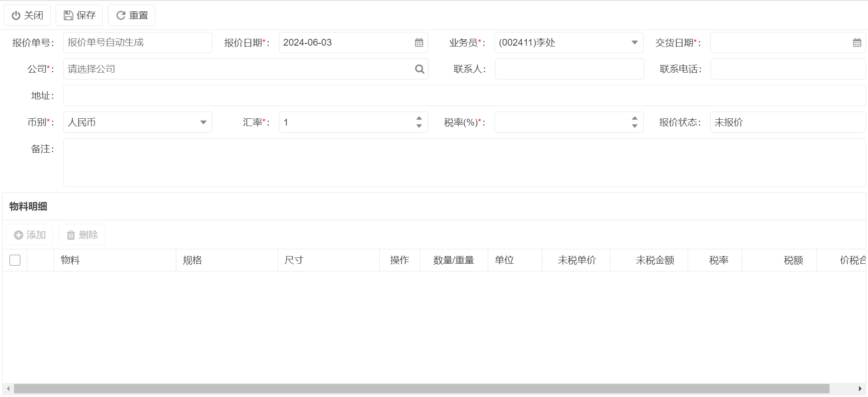Click the scrollbar right arrow
Image resolution: width=868 pixels, height=397 pixels.
click(860, 389)
